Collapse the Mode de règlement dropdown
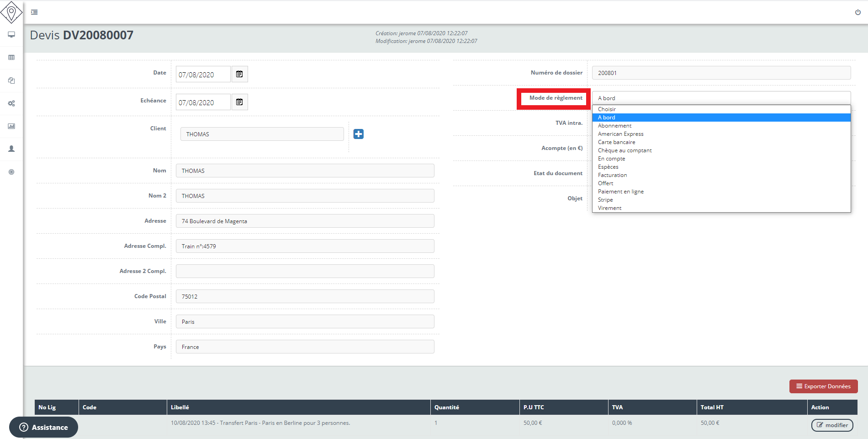The image size is (868, 439). [x=721, y=98]
